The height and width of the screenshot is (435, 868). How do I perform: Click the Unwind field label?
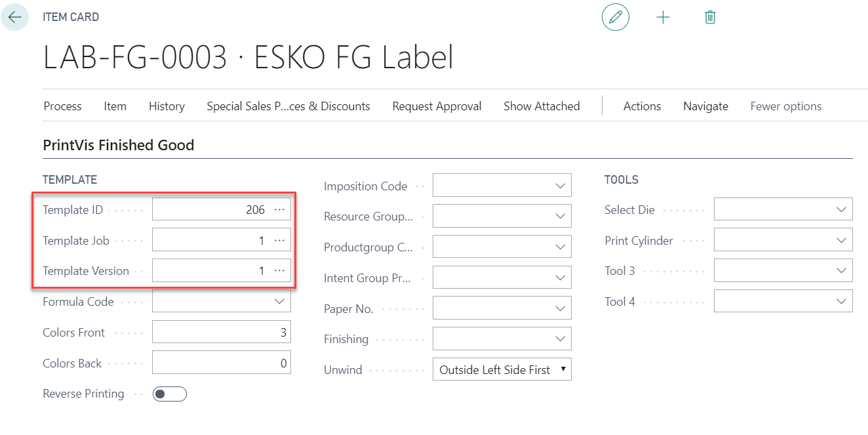click(x=343, y=369)
